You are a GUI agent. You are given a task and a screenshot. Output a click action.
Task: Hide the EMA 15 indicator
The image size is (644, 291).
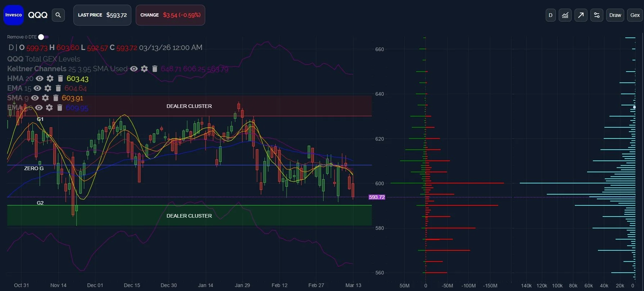(x=37, y=88)
